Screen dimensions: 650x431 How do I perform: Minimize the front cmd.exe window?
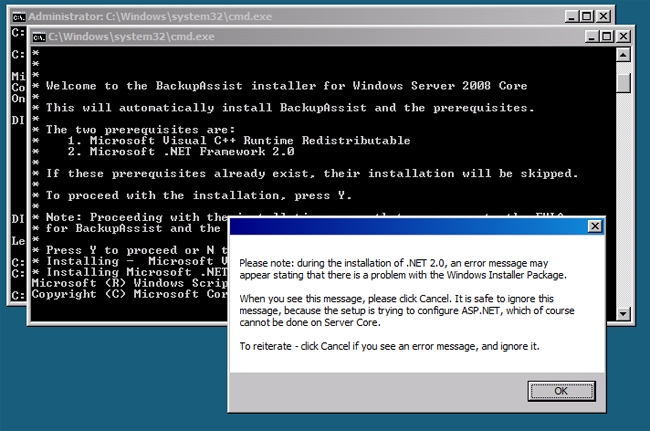point(592,36)
